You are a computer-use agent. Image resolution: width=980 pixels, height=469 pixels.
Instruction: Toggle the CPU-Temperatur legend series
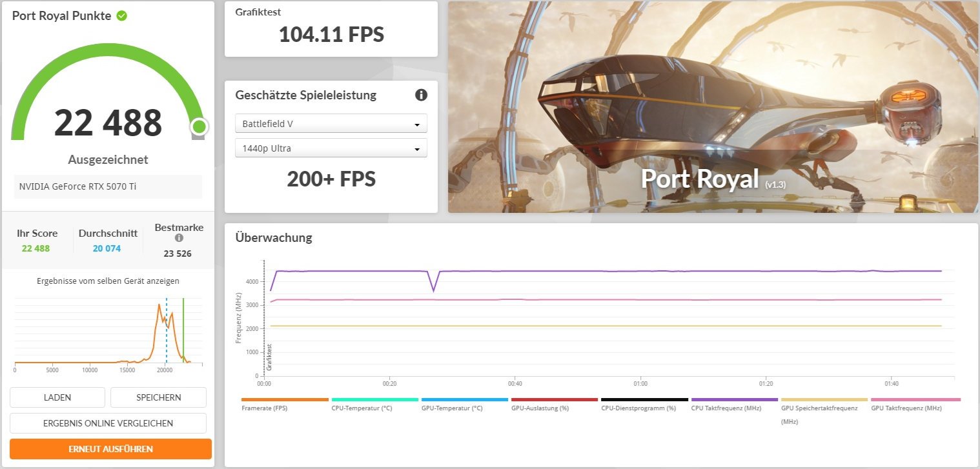point(374,404)
